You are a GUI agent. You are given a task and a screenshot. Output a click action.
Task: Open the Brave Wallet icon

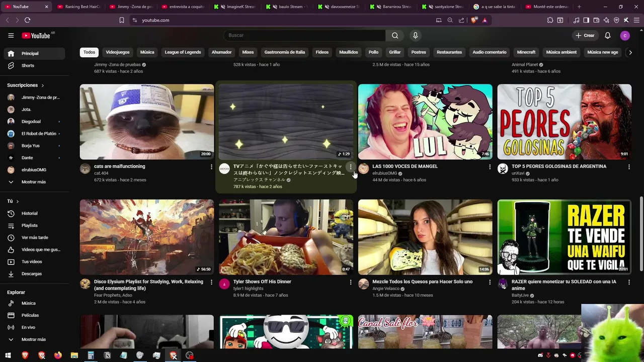click(596, 20)
